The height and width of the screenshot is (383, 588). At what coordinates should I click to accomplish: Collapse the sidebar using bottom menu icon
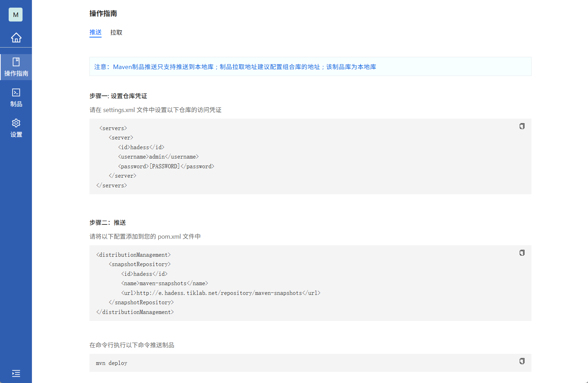click(16, 373)
